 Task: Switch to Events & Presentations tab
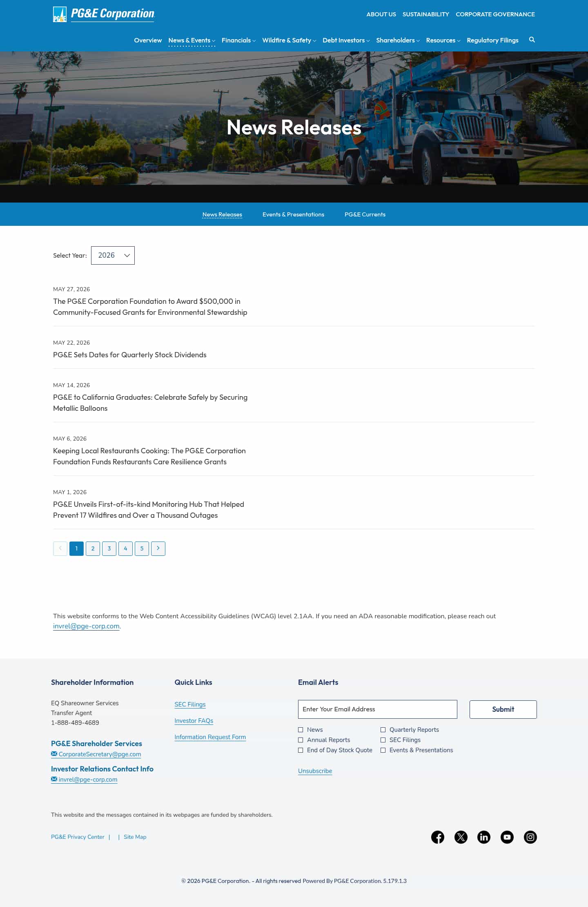[x=293, y=214]
